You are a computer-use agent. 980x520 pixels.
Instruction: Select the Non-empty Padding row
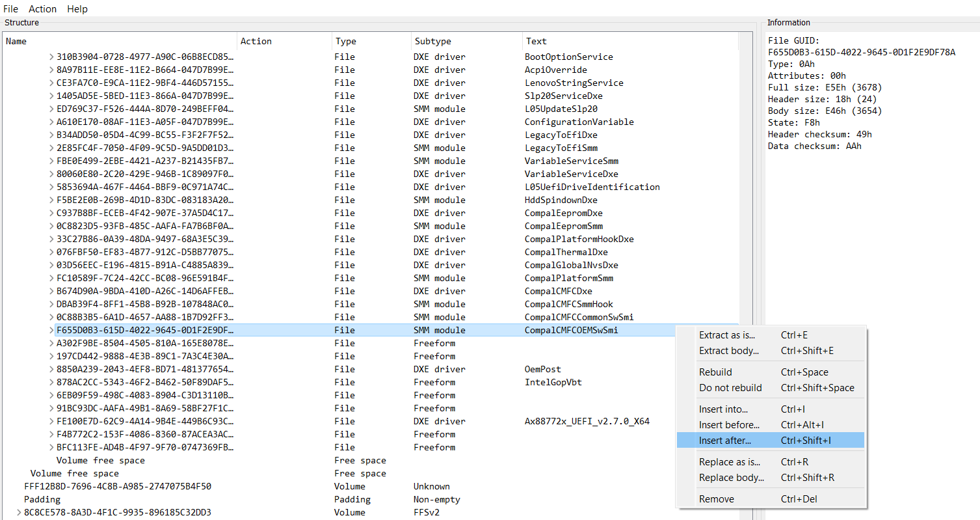[x=371, y=499]
